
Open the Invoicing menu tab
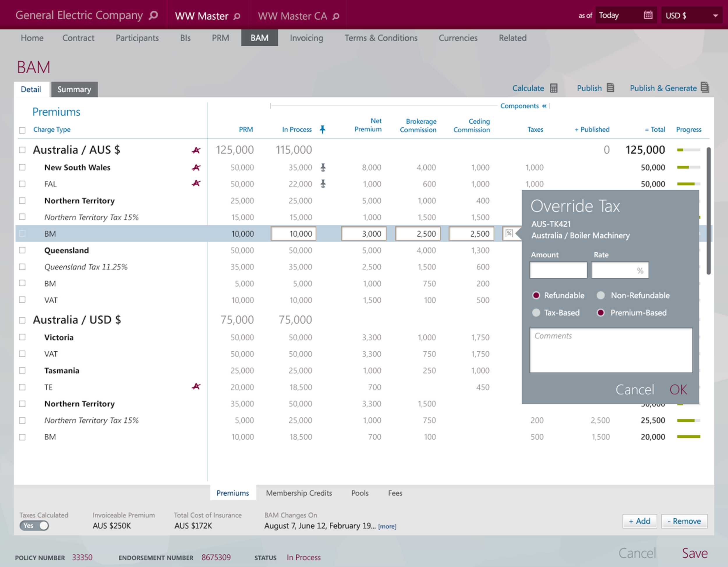306,38
